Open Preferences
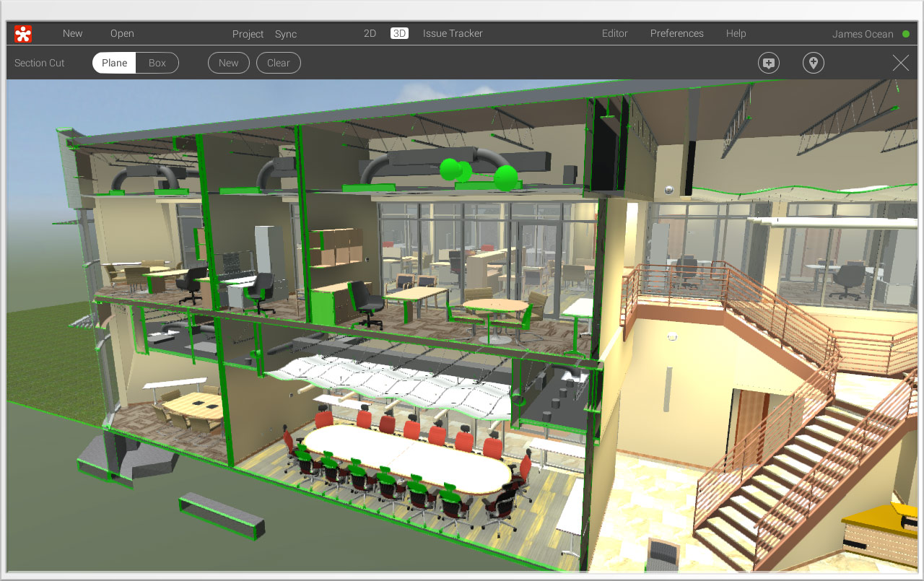The height and width of the screenshot is (581, 924). [676, 33]
